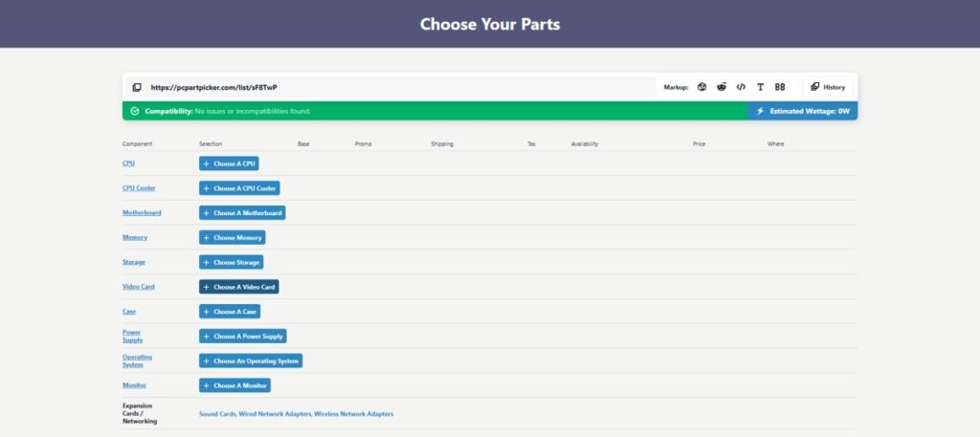Screen dimensions: 980x437
Task: Click the Component column header
Action: click(x=138, y=144)
